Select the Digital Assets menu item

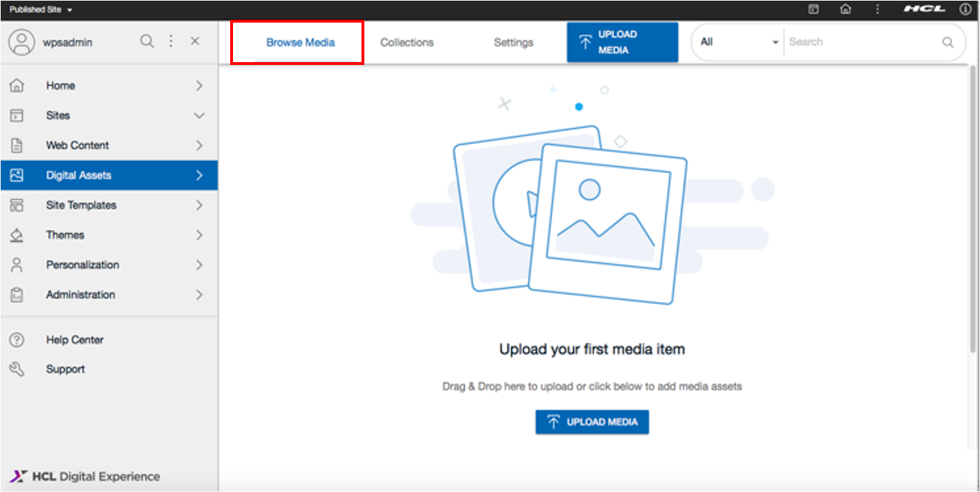click(x=109, y=175)
